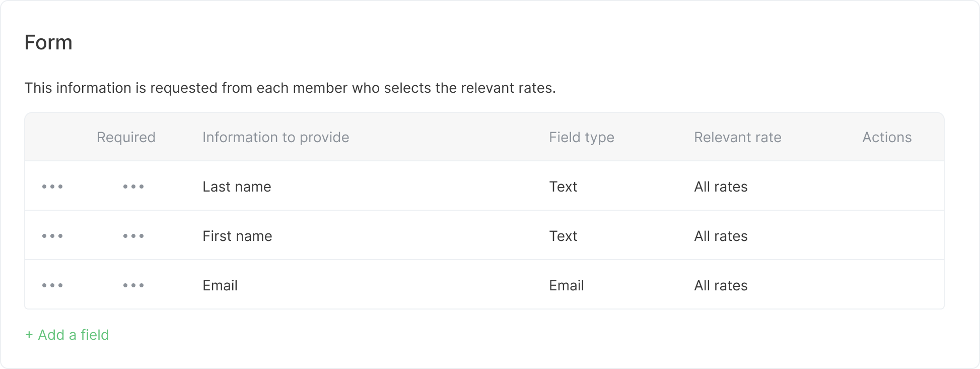Click the first ellipsis in the First name row

point(52,236)
